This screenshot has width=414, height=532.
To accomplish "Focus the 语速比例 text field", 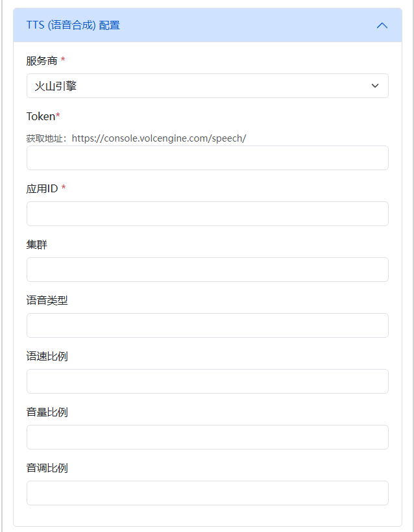I will coord(207,381).
